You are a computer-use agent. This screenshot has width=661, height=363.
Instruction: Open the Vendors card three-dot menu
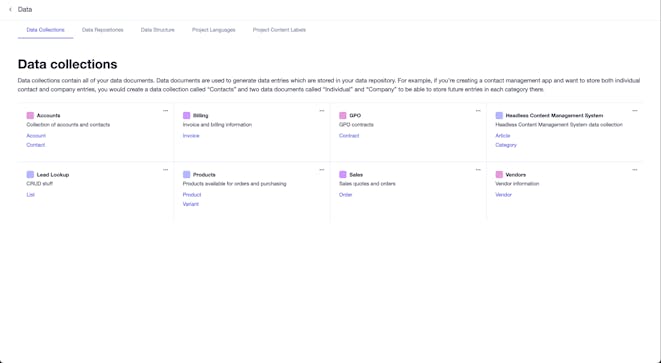[x=634, y=170]
